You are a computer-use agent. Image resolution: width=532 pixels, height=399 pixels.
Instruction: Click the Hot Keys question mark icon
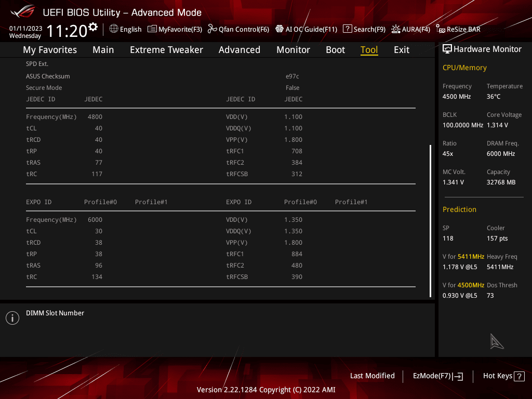519,376
